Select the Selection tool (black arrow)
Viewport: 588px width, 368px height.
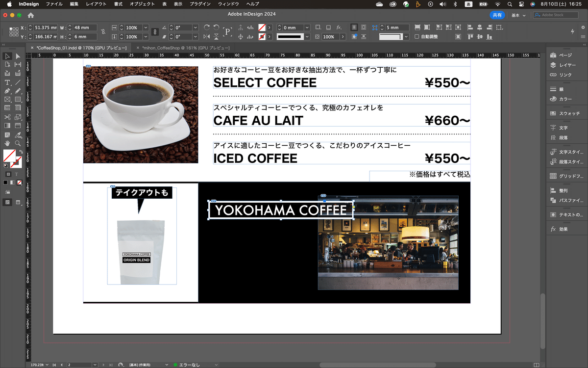click(x=7, y=56)
